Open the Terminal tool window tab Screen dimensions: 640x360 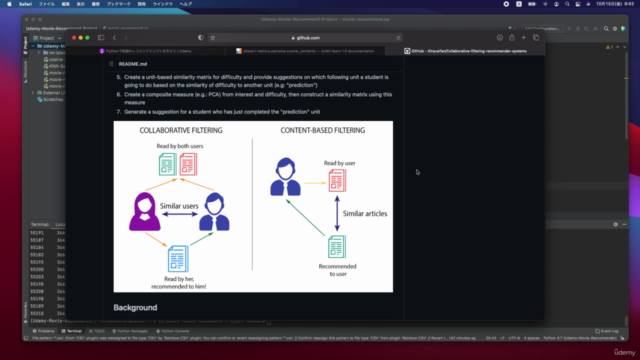pyautogui.click(x=71, y=331)
